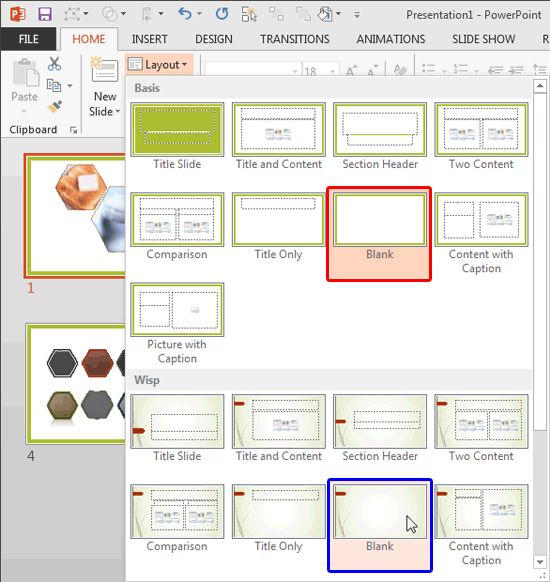This screenshot has width=550, height=582.
Task: Select Wisp Section Header layout
Action: (380, 428)
